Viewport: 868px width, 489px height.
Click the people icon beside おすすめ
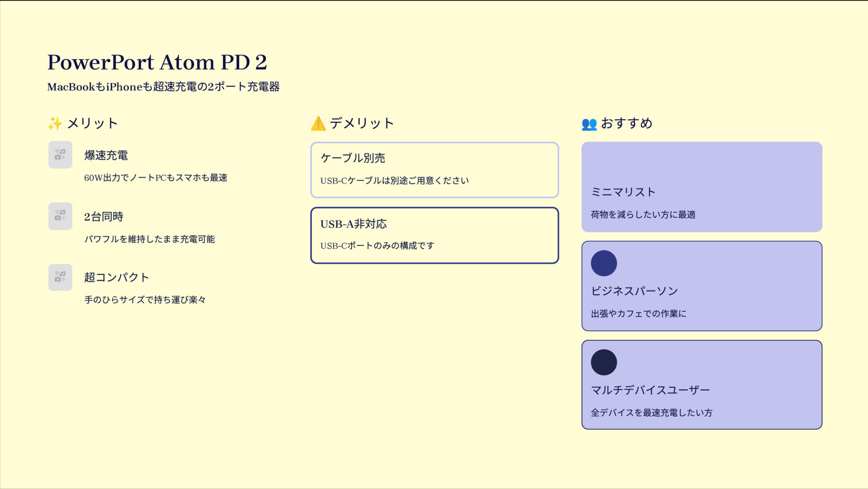pos(589,123)
